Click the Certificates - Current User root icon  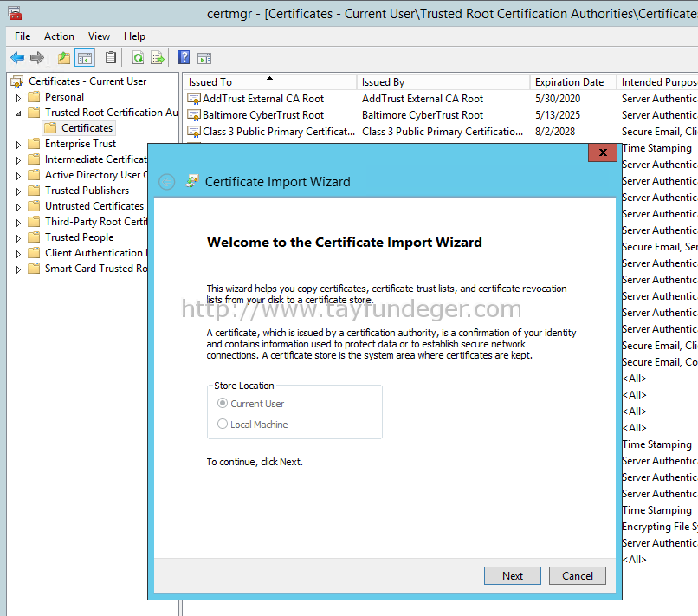pos(17,81)
